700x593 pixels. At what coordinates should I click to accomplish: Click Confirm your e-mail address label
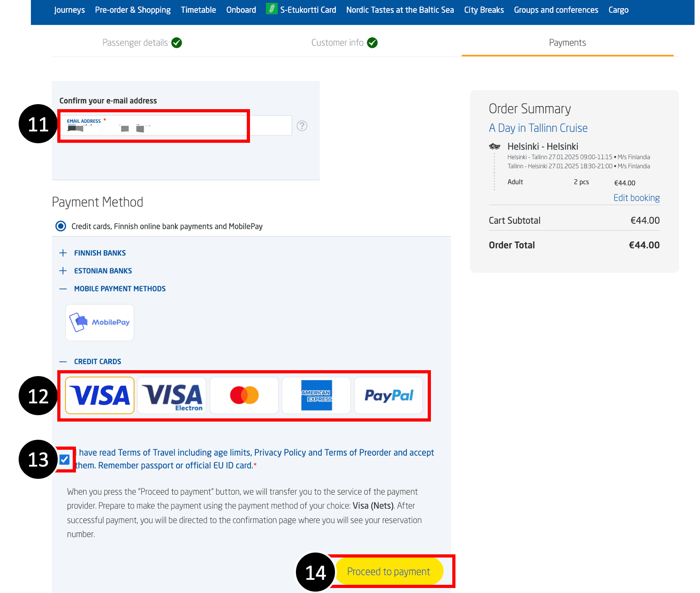108,101
